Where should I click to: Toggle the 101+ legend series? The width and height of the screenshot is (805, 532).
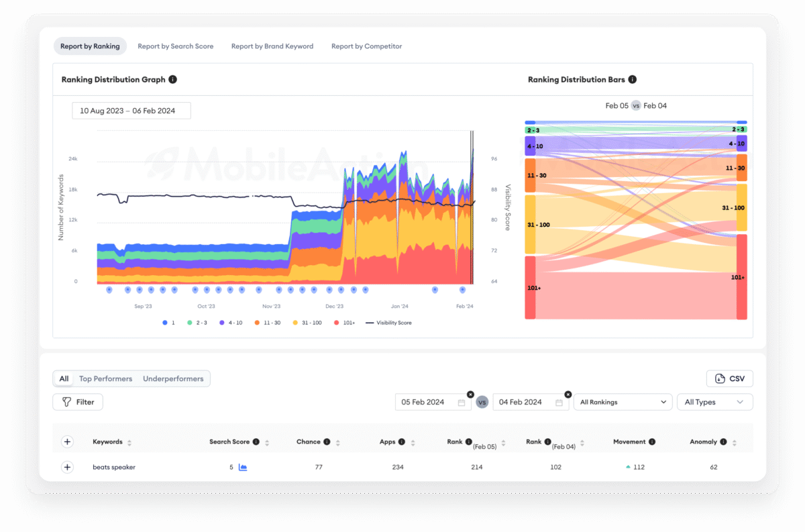[343, 323]
